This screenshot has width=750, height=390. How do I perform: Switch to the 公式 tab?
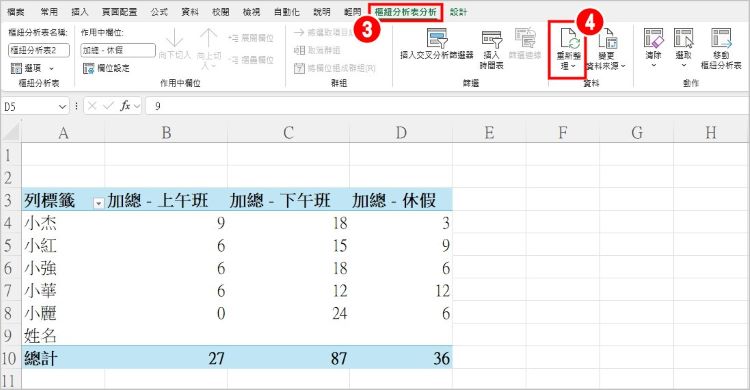pos(159,12)
